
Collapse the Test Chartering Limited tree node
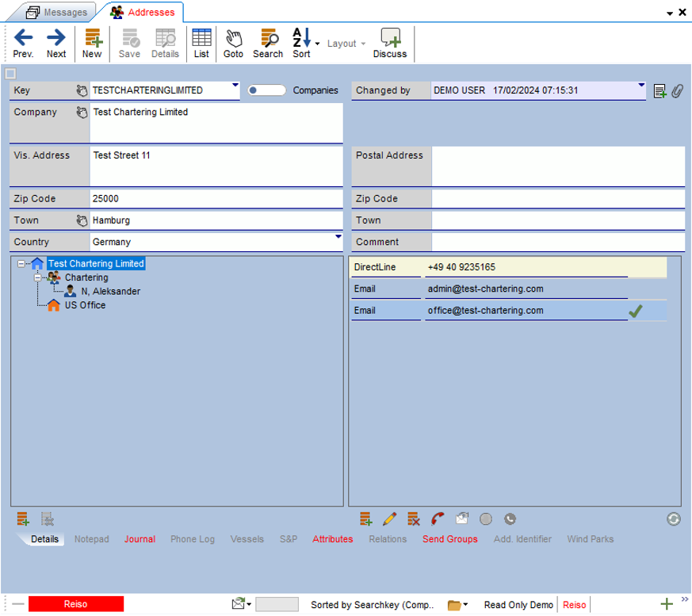21,264
